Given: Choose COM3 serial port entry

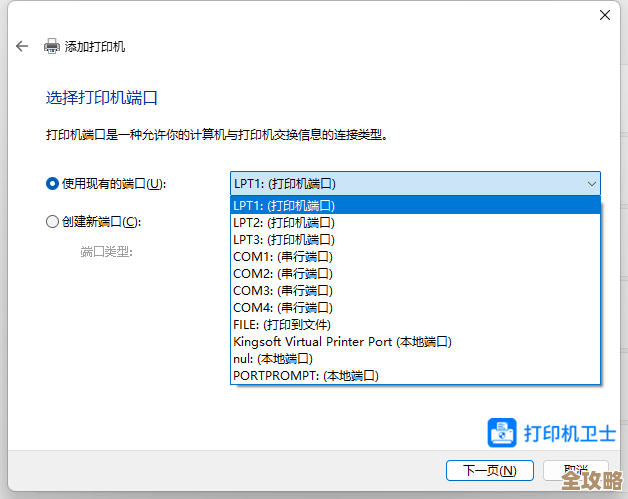Looking at the screenshot, I should tap(415, 290).
